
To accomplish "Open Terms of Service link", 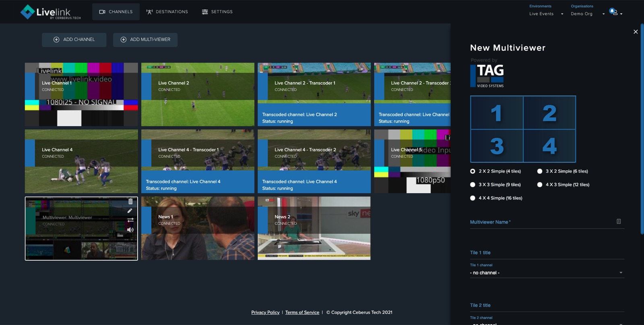I will coord(302,313).
